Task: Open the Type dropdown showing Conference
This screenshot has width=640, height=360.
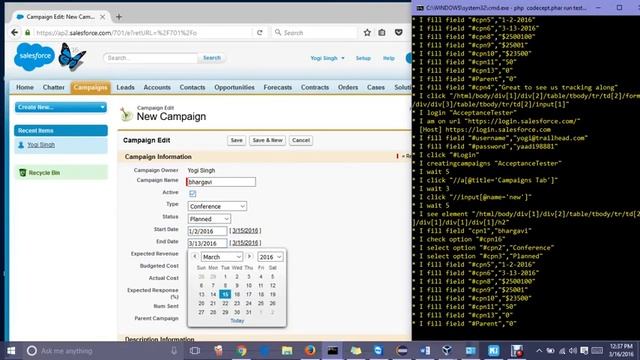Action: 217,206
